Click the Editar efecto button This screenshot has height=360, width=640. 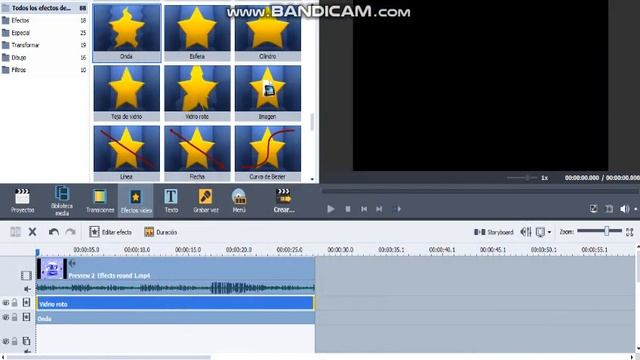(x=111, y=232)
